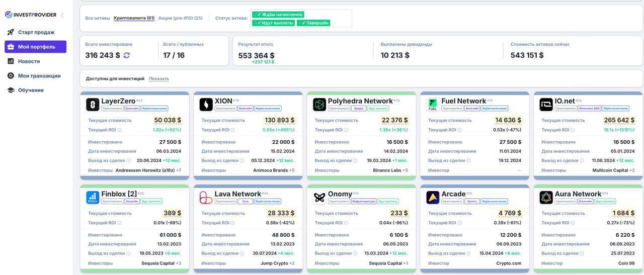
Task: Click ROI info icon in Finblox [2] card
Action: (x=119, y=223)
